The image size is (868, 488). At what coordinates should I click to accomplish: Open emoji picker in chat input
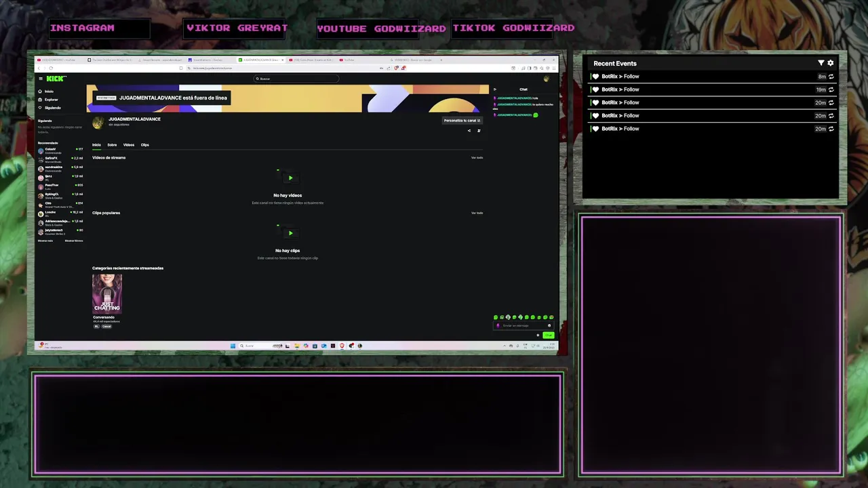pos(549,325)
